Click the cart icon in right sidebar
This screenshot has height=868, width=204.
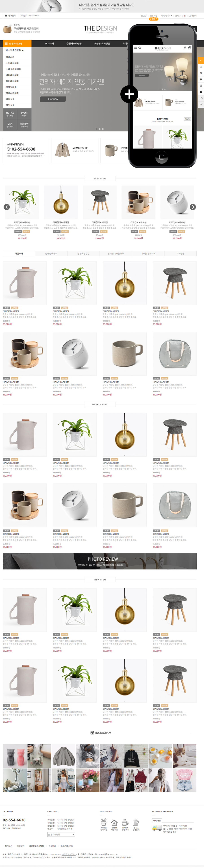(201, 73)
